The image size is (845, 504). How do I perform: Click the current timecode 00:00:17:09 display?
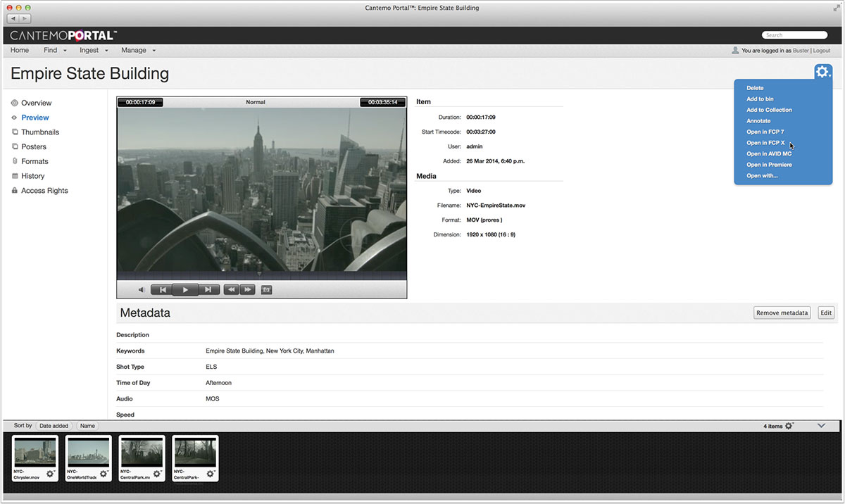[x=140, y=102]
